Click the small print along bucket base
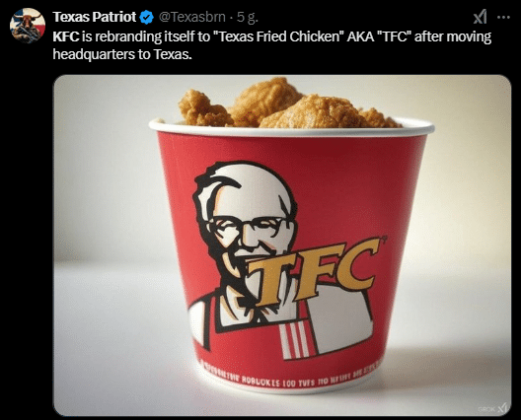The image size is (521, 420). [x=289, y=378]
